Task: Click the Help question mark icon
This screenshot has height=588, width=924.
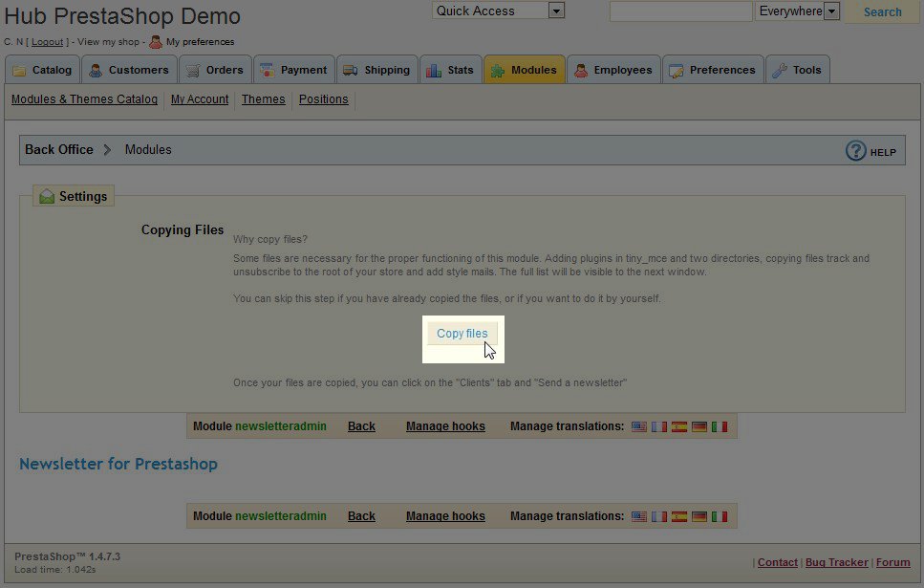Action: (x=855, y=151)
